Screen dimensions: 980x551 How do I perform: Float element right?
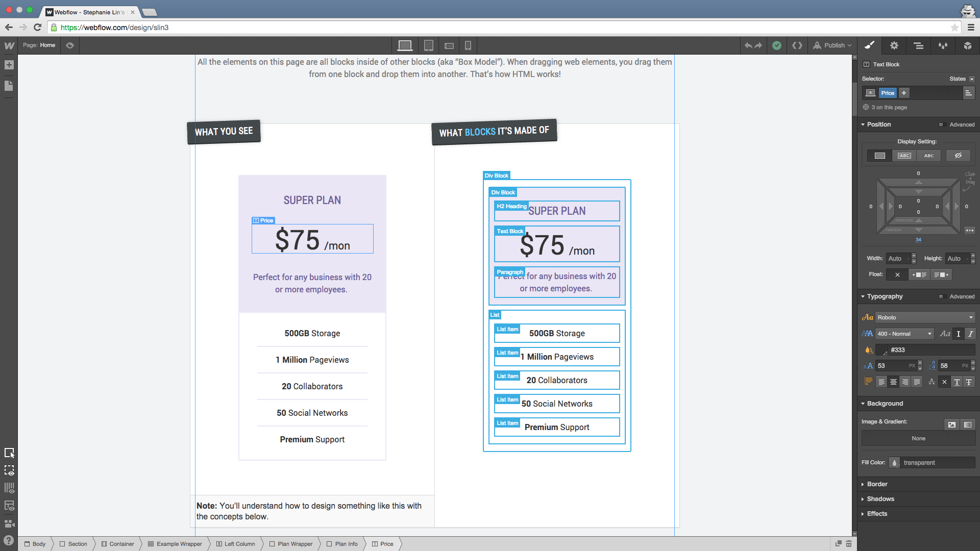point(941,274)
